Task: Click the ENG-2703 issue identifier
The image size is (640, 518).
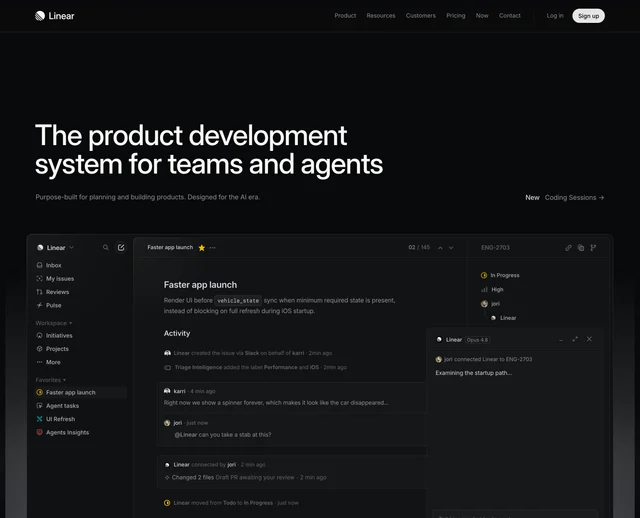Action: [x=495, y=248]
